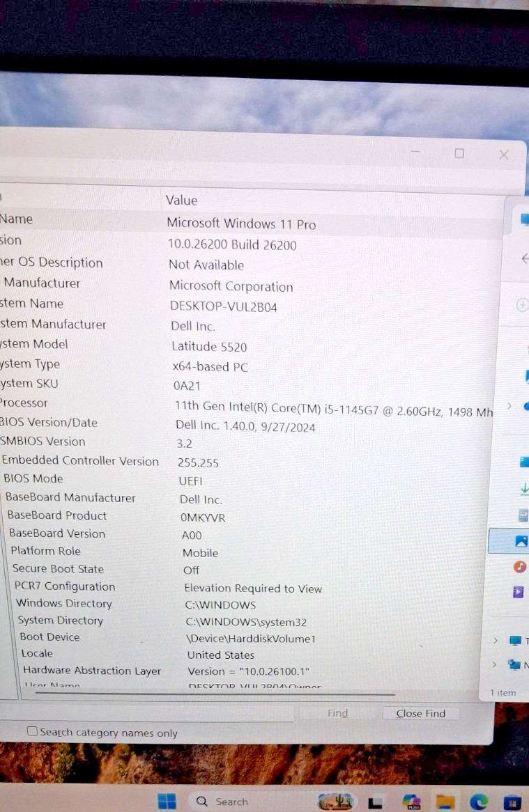Minimize the System Information window

click(415, 153)
